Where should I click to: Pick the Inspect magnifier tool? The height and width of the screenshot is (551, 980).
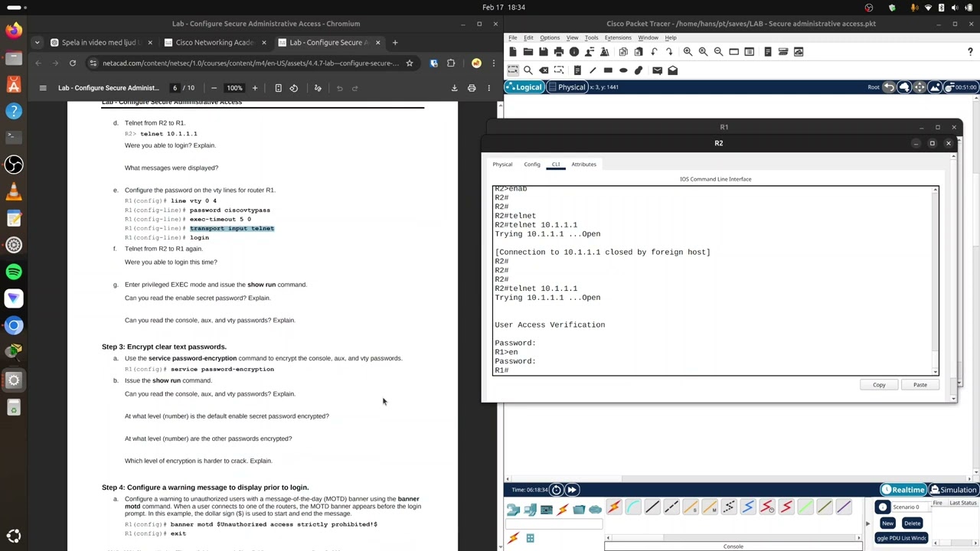[x=528, y=70]
